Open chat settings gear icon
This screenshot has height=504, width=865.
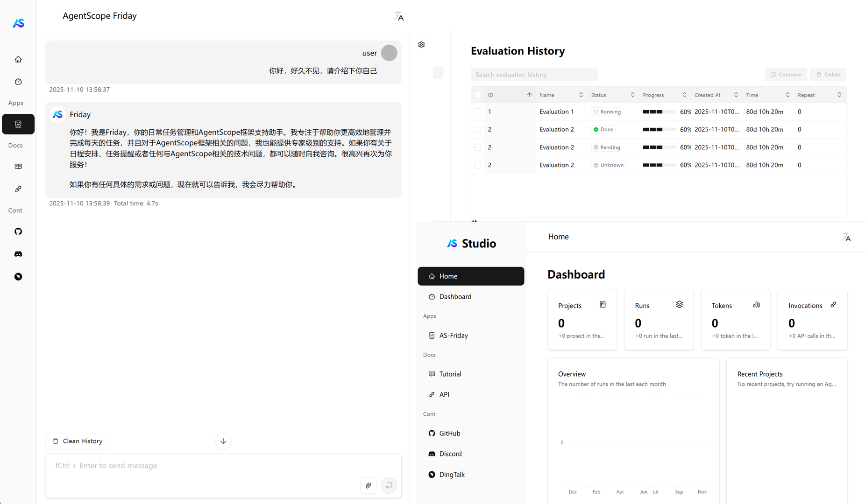[x=421, y=45]
